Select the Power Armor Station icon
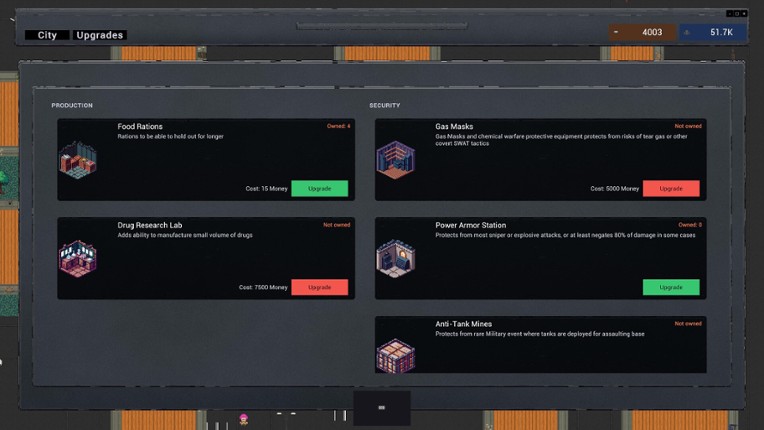This screenshot has width=764, height=430. pos(395,258)
